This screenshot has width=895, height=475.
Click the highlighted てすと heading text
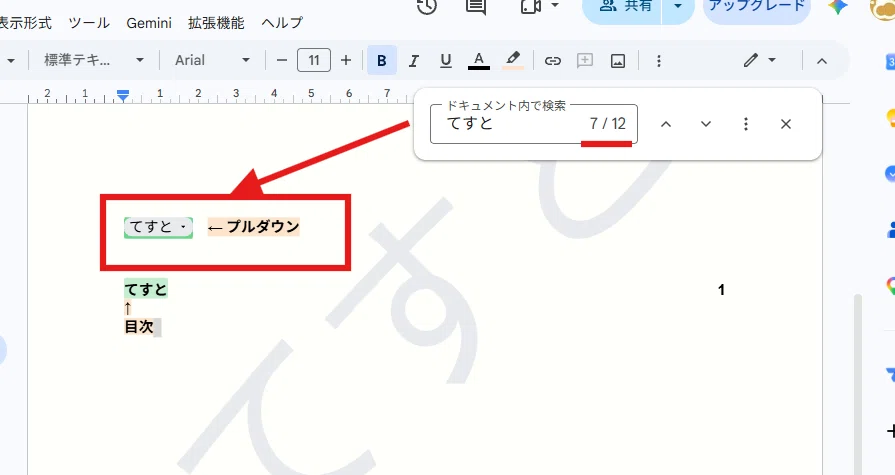pyautogui.click(x=146, y=289)
